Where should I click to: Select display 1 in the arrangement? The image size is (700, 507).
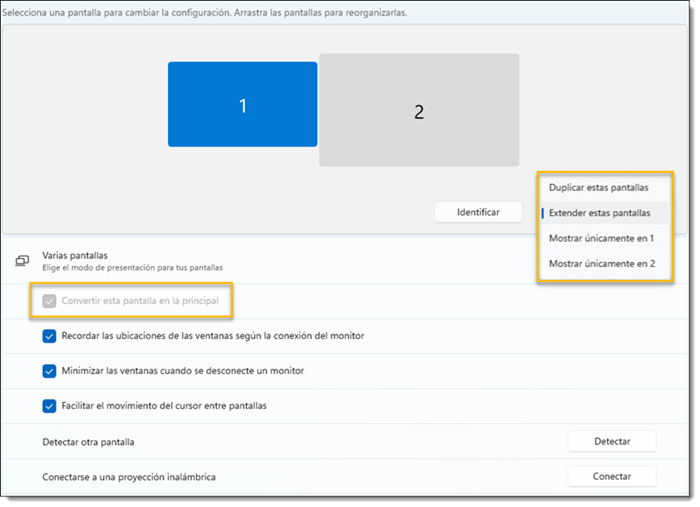(242, 105)
